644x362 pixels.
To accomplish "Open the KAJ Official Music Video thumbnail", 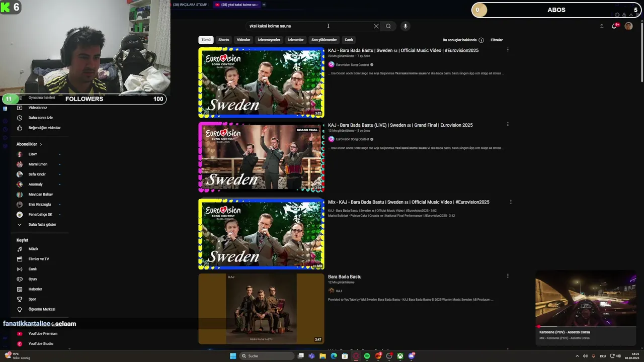I will pyautogui.click(x=261, y=82).
